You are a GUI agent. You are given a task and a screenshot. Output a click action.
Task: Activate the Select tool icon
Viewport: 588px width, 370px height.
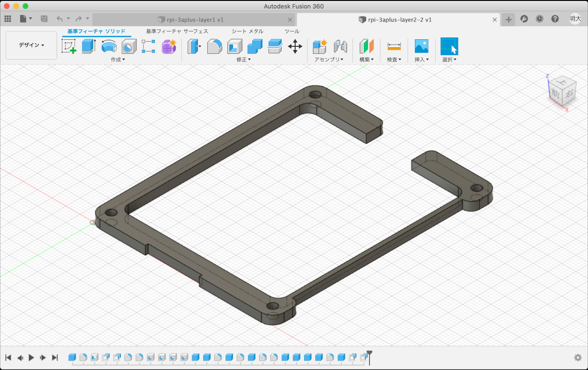point(450,46)
